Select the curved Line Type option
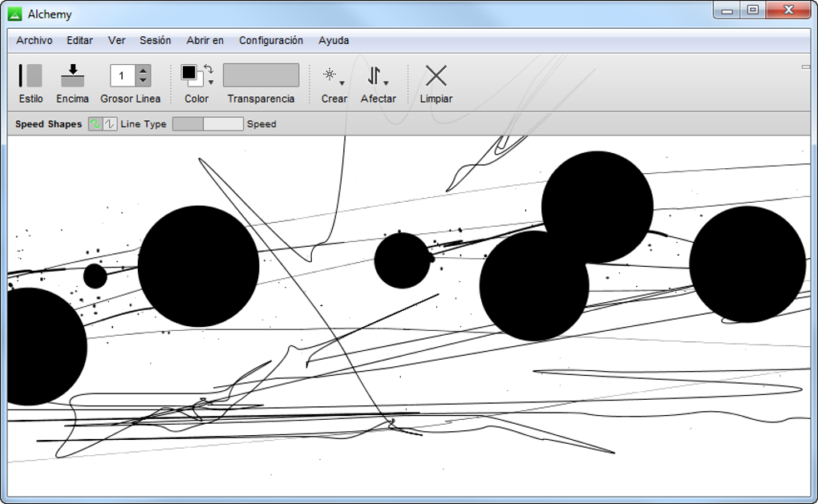This screenshot has width=818, height=504. click(95, 124)
